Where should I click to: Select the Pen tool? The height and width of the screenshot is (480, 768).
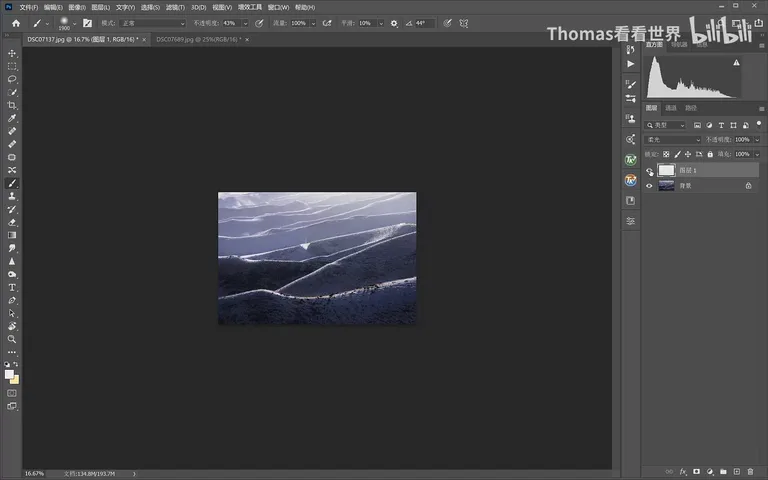[12, 300]
